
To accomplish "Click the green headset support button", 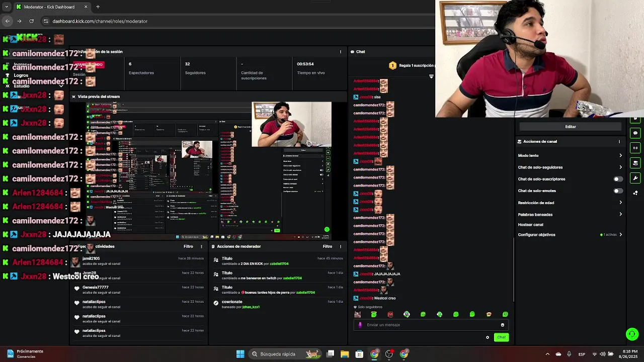I will (x=632, y=334).
